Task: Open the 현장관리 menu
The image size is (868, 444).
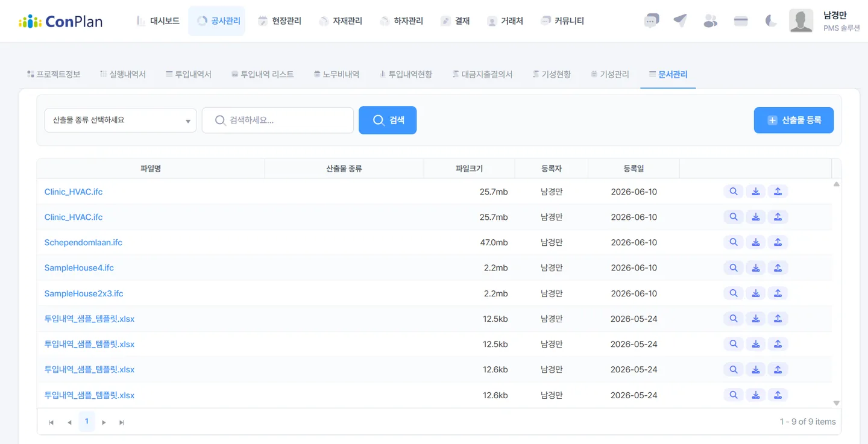Action: (x=280, y=21)
